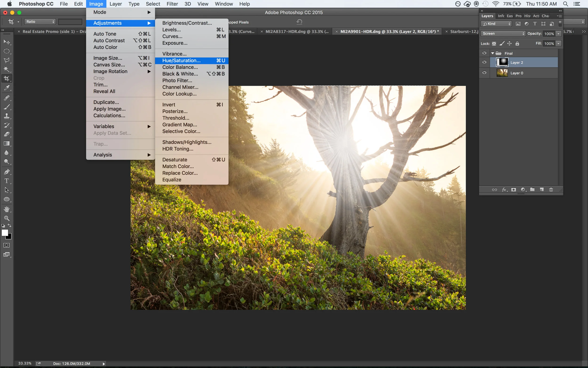Switch to the Starburst-12 document tab

tap(464, 31)
